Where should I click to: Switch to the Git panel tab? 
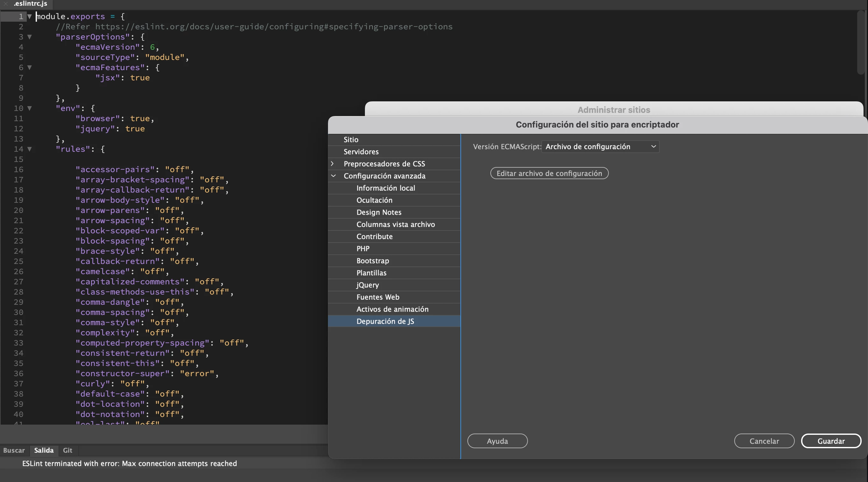click(68, 450)
